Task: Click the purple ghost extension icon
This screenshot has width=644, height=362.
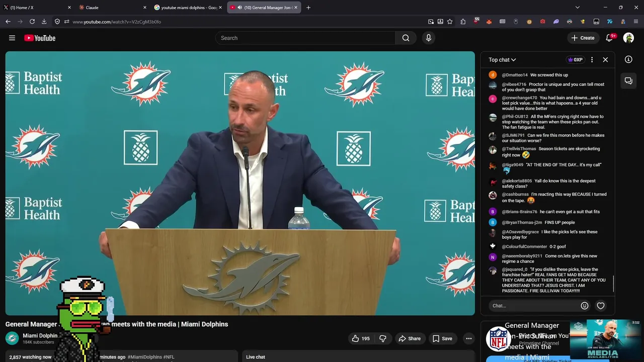Action: click(556, 22)
